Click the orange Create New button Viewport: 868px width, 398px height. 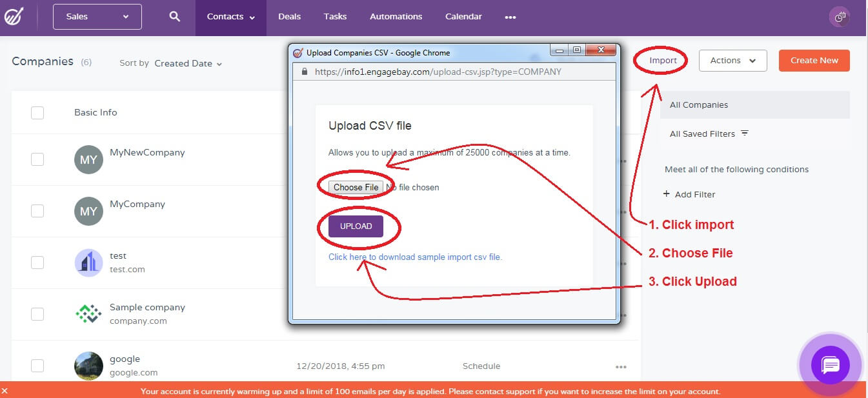click(814, 60)
